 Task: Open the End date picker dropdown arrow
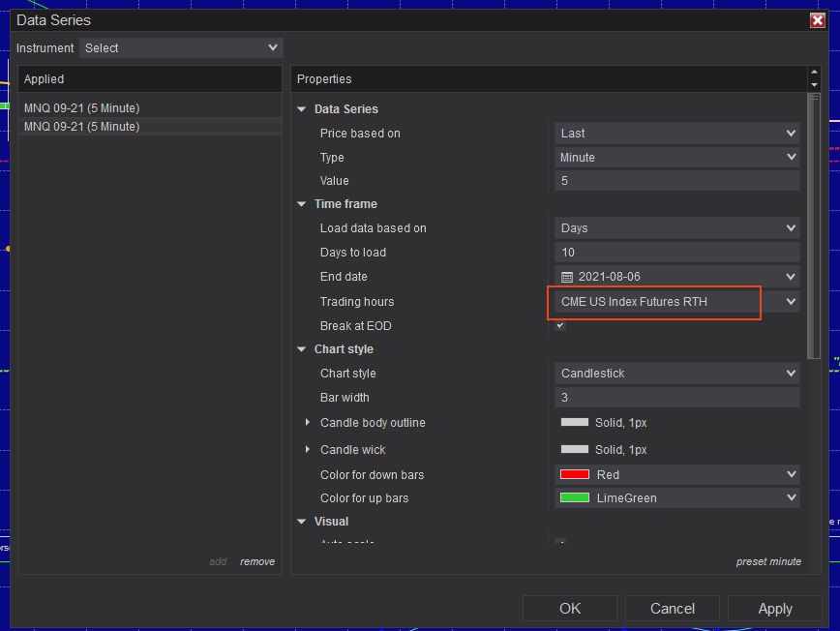(x=791, y=277)
